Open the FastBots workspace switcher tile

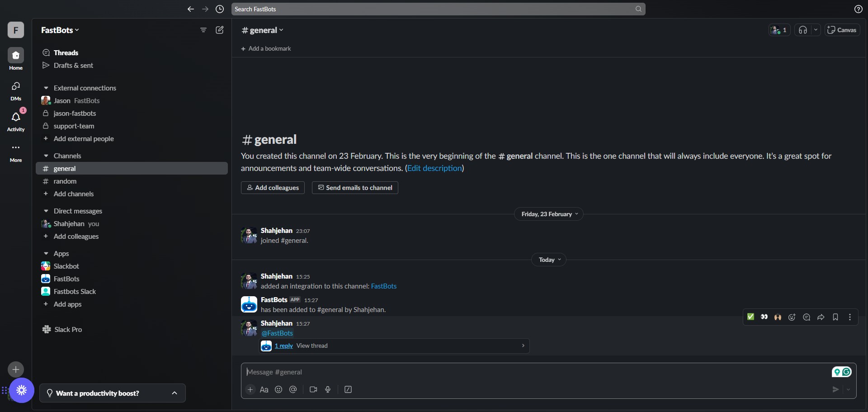click(16, 30)
